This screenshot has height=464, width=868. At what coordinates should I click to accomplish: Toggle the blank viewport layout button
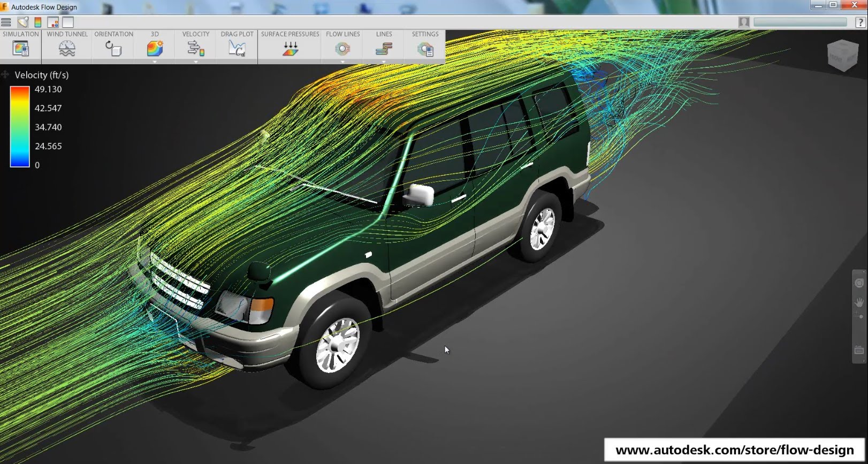[x=68, y=22]
